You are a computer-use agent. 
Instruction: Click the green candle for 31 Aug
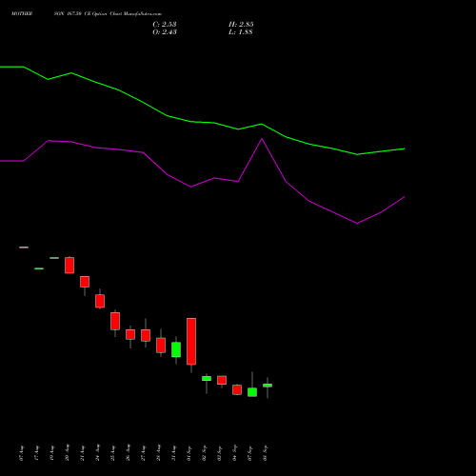(x=176, y=349)
